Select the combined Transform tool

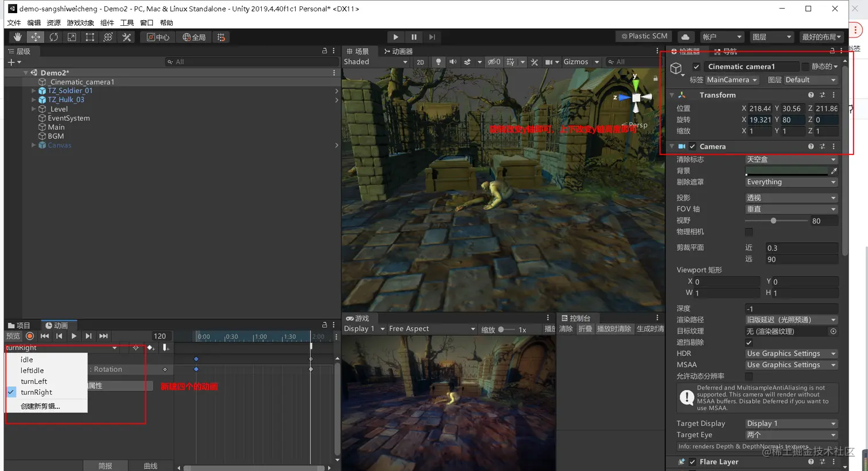(108, 37)
